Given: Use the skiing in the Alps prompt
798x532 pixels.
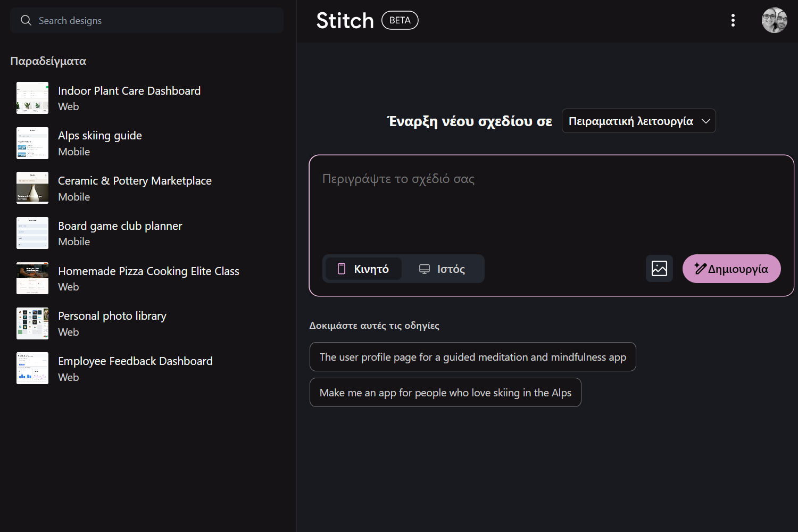Looking at the screenshot, I should coord(445,393).
